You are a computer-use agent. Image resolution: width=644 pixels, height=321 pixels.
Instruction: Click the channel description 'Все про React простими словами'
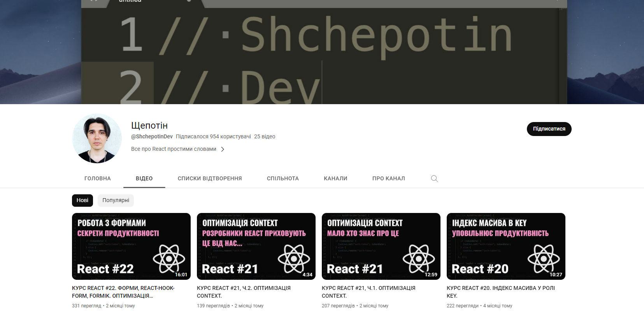tap(174, 149)
